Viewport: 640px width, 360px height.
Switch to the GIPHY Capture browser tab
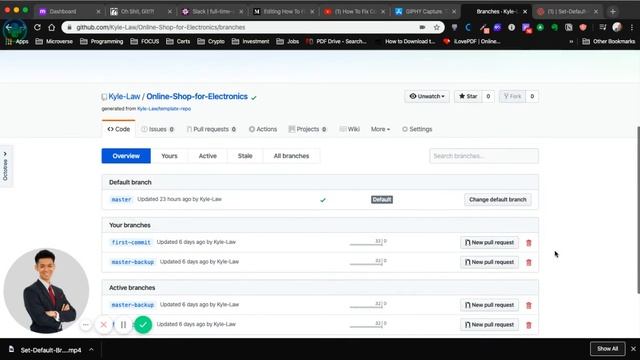424,11
